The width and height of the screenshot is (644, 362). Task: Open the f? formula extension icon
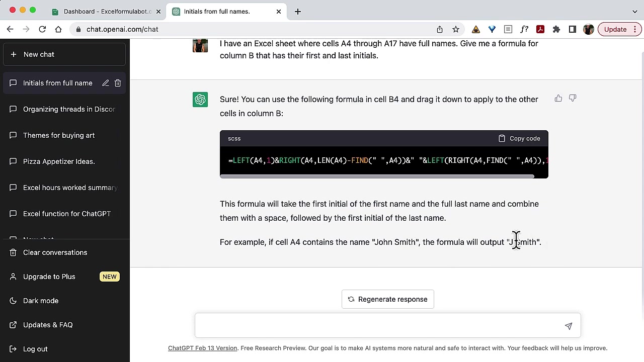coord(524,29)
